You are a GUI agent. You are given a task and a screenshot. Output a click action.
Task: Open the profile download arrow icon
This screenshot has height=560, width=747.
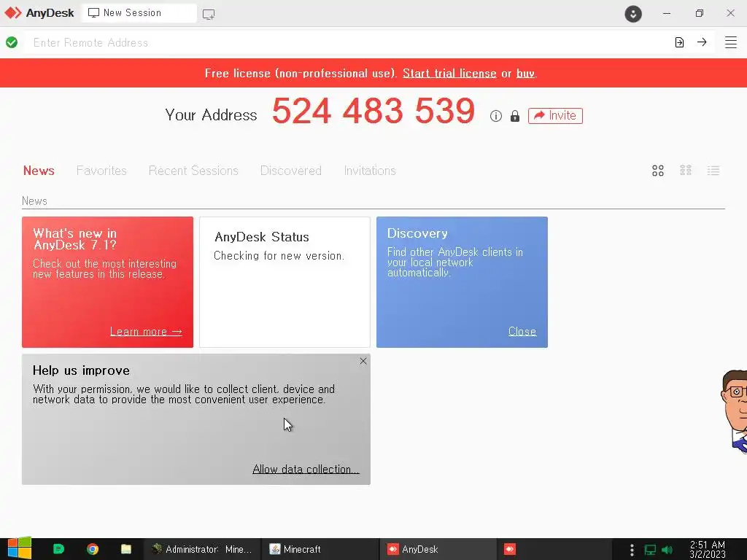point(633,13)
